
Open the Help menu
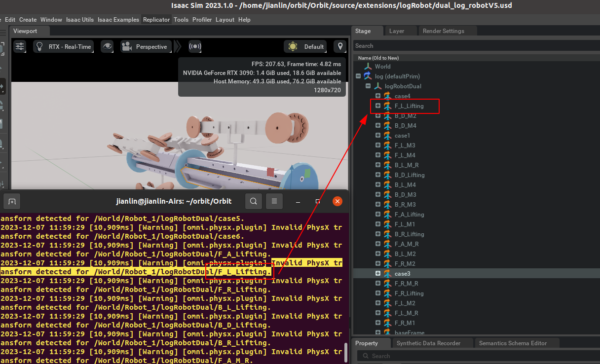[244, 20]
